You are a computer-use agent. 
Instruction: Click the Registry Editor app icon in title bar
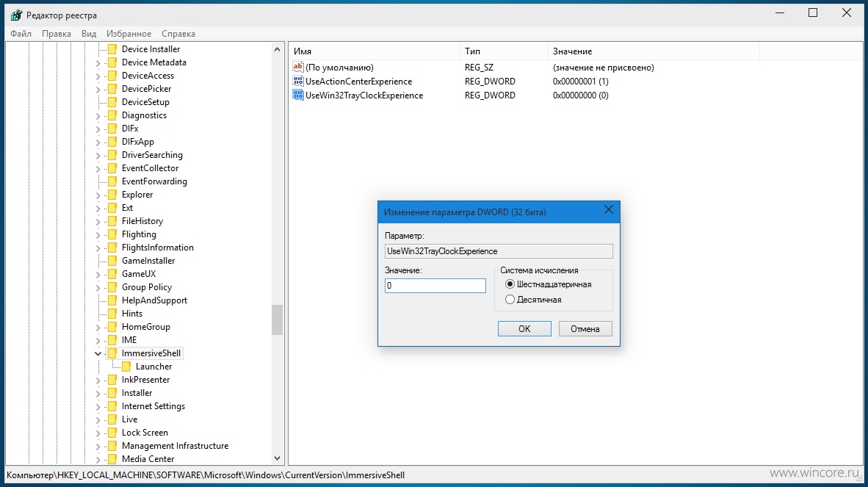point(17,15)
